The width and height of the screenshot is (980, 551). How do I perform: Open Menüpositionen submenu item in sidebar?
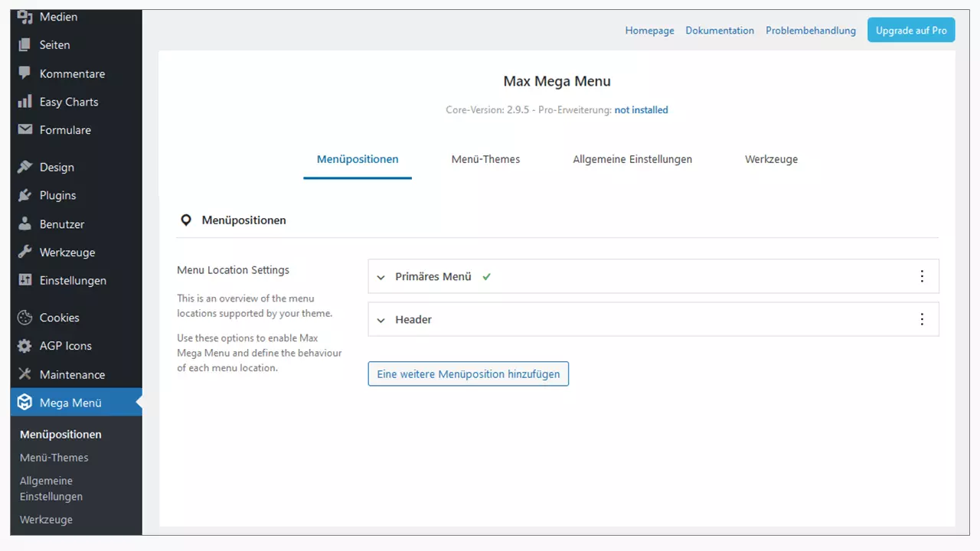60,434
